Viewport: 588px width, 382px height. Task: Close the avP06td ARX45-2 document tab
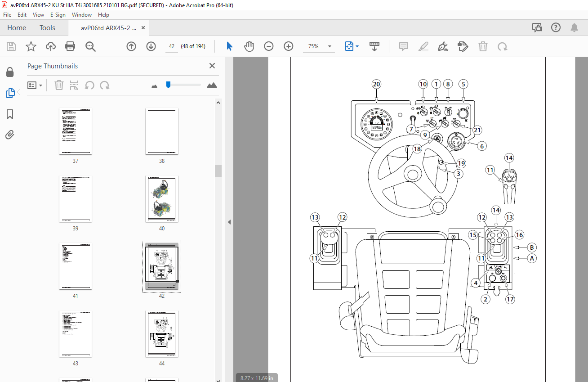point(143,28)
